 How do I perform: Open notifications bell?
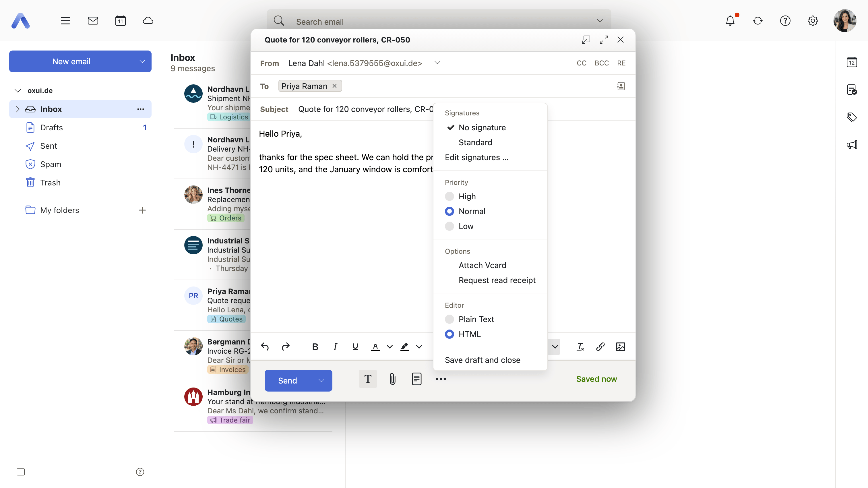[730, 21]
